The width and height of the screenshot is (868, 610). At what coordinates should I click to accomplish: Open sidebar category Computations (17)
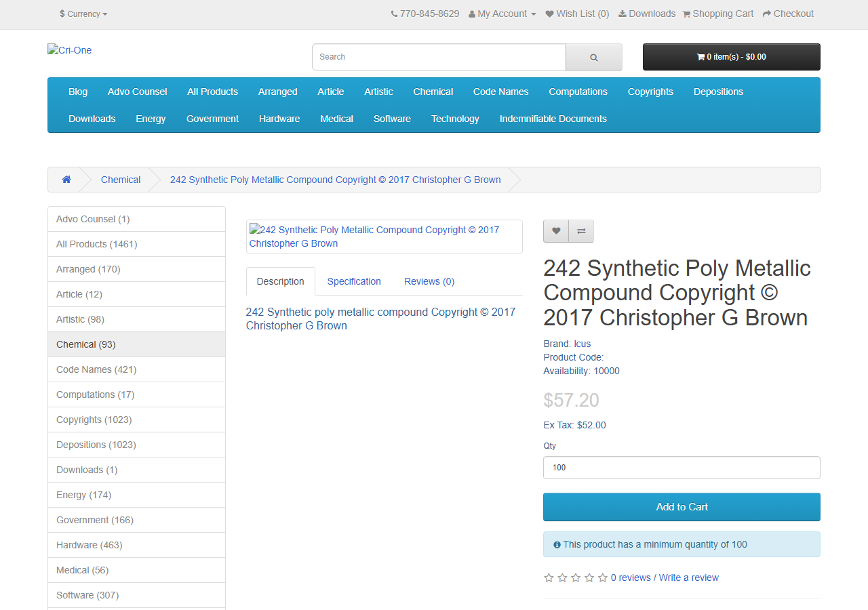tap(136, 394)
